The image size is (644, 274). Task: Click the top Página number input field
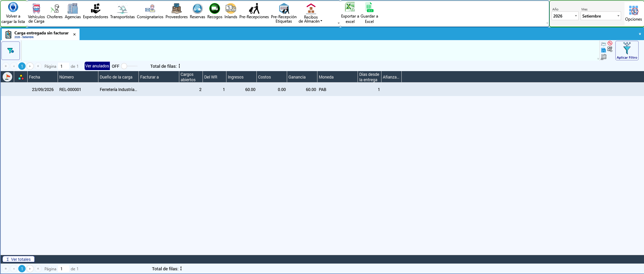click(x=64, y=66)
